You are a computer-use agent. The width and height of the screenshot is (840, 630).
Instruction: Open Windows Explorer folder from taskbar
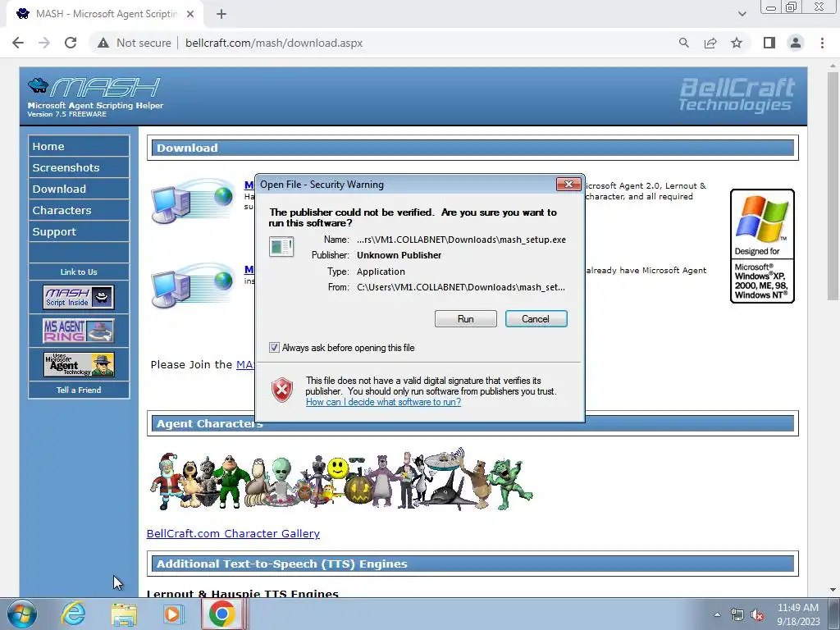(x=124, y=614)
